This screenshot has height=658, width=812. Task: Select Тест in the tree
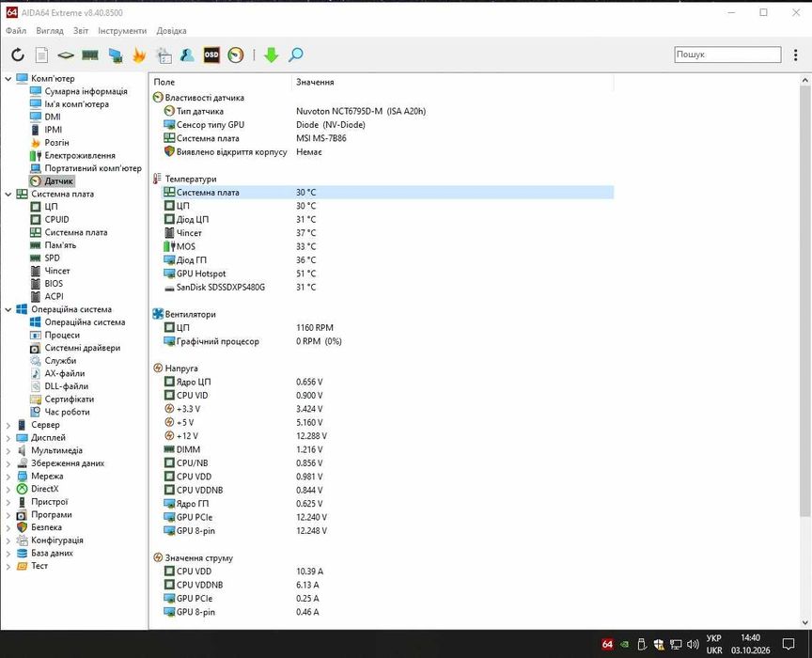39,566
